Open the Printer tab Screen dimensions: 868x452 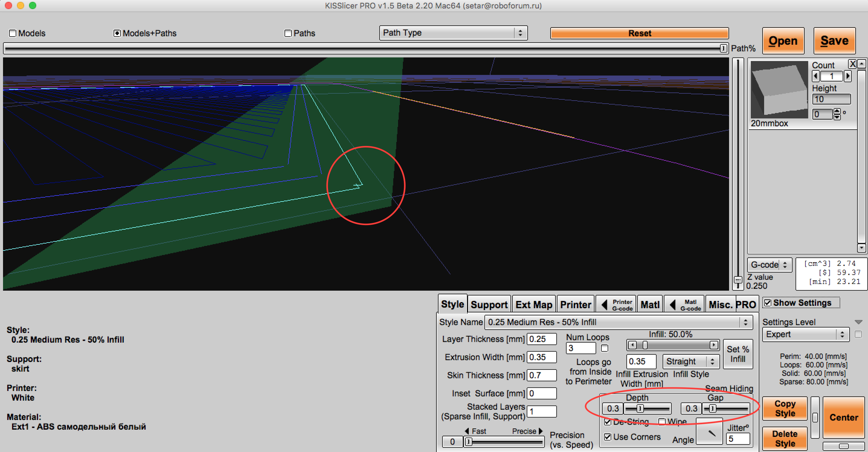tap(575, 304)
